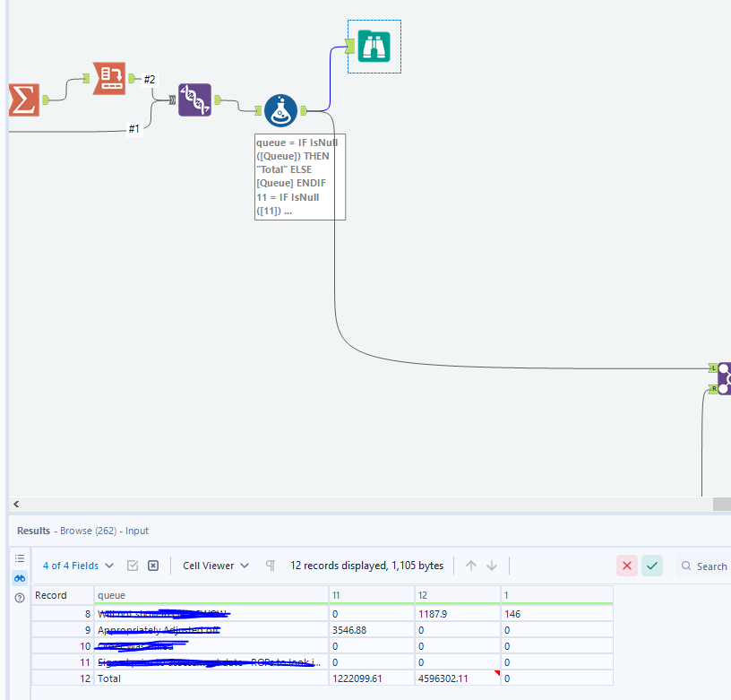Click the Join tool R input anchor
Screen dimensions: 731x700
point(713,388)
